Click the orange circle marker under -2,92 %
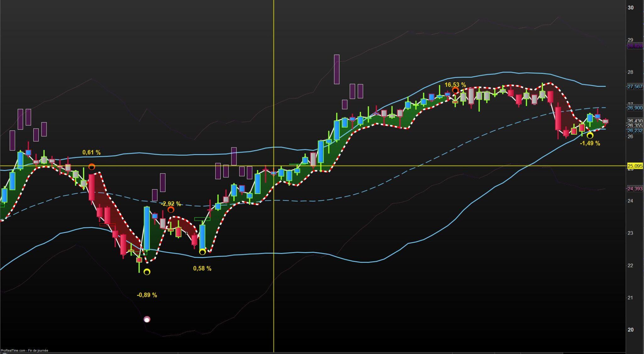The image size is (644, 354). coord(171,210)
